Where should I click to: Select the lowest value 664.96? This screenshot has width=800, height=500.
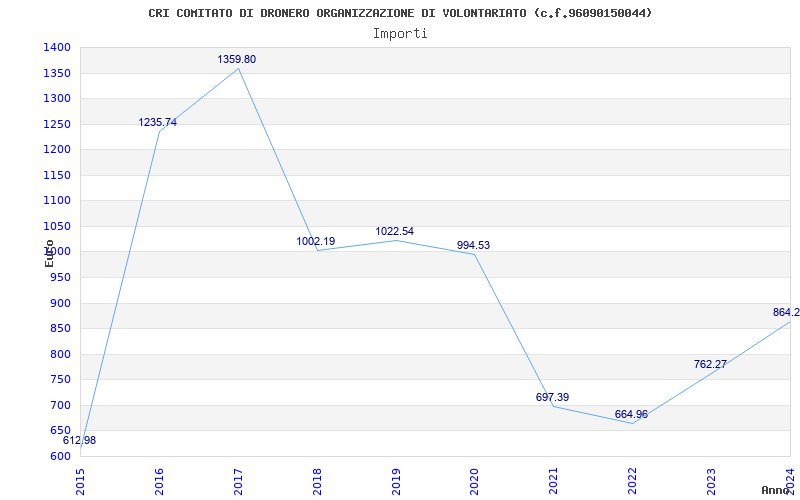(x=631, y=414)
